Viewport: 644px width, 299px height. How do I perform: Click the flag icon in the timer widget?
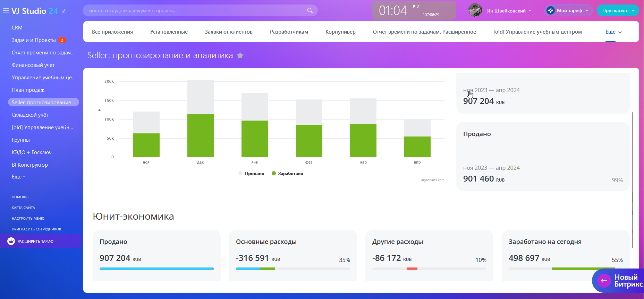pos(414,7)
